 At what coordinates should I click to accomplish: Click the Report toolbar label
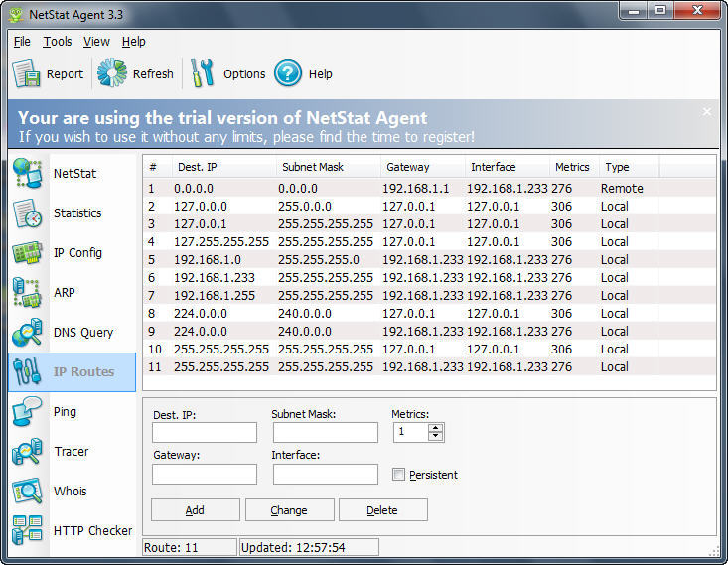coord(65,73)
